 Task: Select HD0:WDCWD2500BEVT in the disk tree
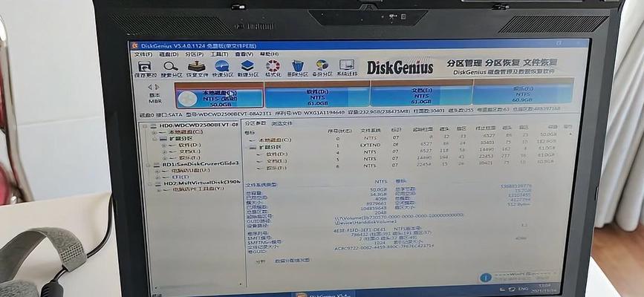pos(201,125)
